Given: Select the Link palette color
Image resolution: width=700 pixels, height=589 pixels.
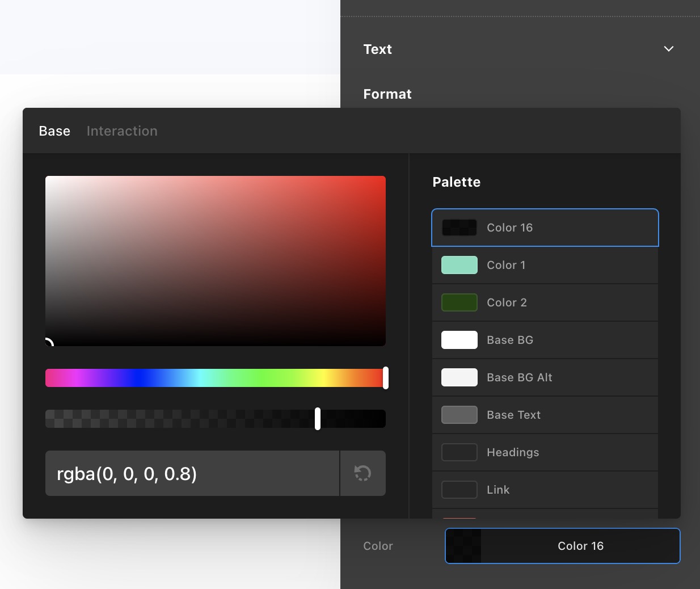Looking at the screenshot, I should [459, 490].
